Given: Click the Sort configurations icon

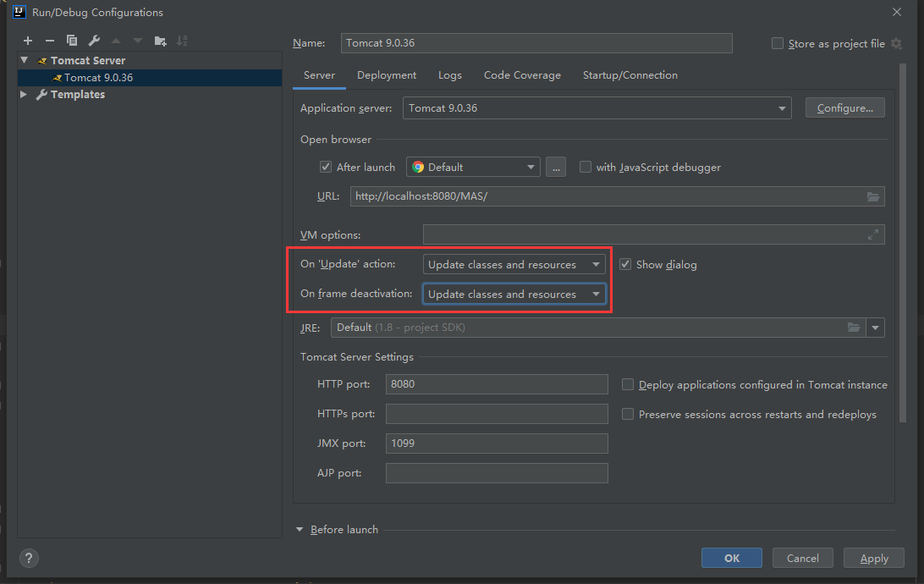Looking at the screenshot, I should 182,41.
